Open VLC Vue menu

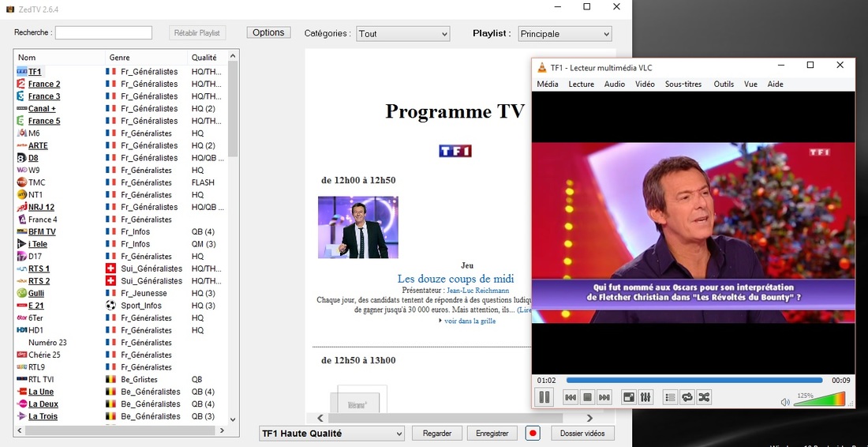750,85
